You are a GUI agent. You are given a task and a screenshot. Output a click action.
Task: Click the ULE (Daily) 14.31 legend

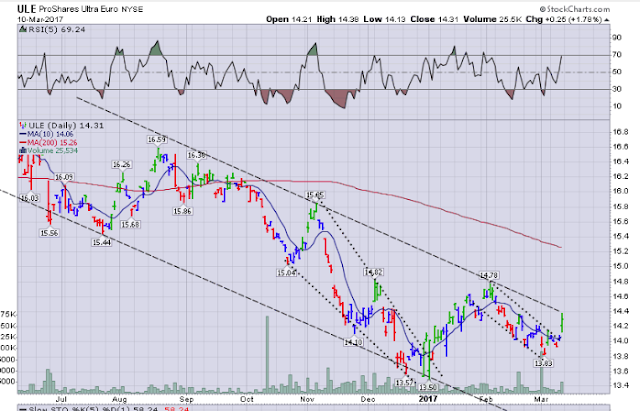[66, 125]
